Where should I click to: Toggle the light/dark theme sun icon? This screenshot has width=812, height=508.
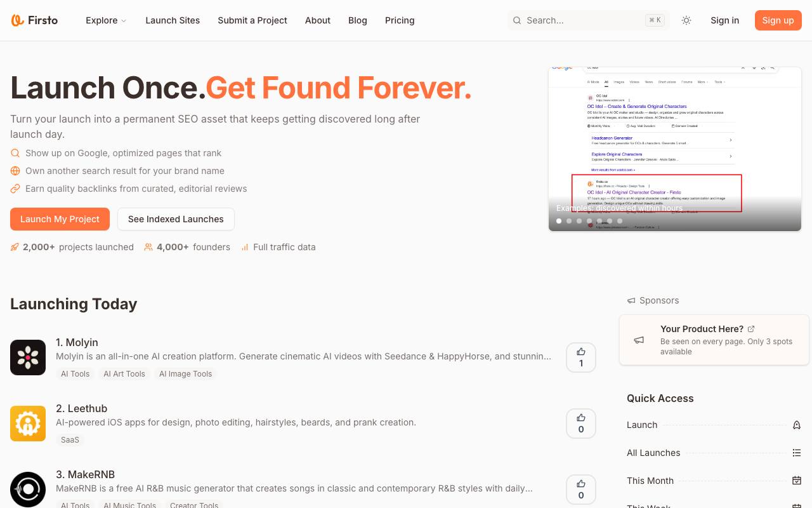686,20
